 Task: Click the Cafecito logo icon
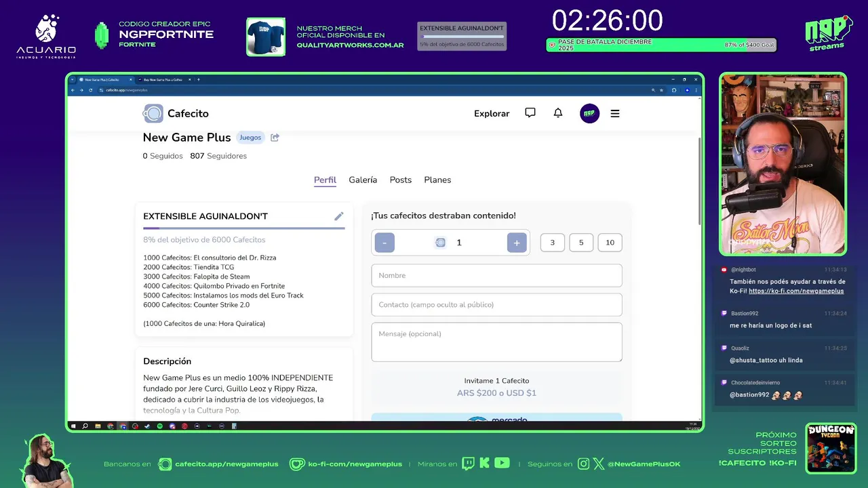pos(153,113)
